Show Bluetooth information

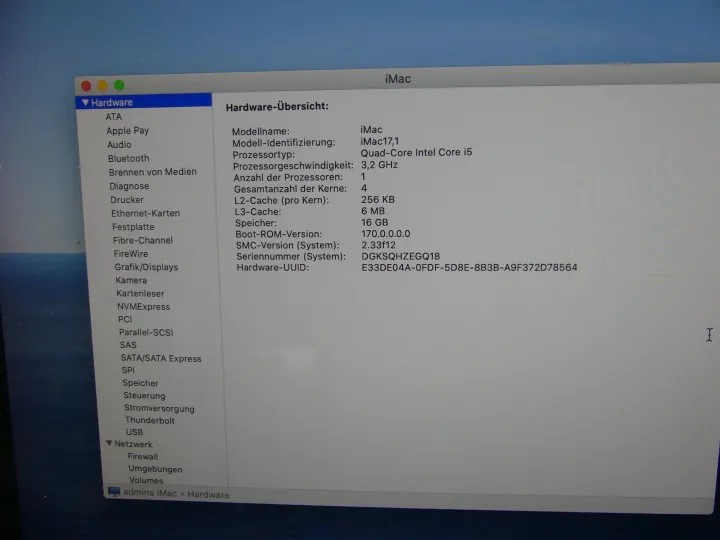click(x=129, y=158)
